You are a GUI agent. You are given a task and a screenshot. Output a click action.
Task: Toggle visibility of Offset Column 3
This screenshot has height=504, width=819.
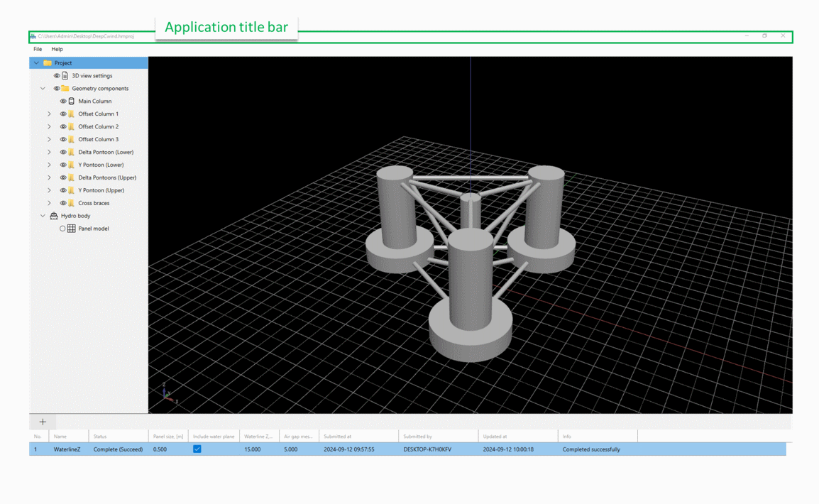point(62,139)
